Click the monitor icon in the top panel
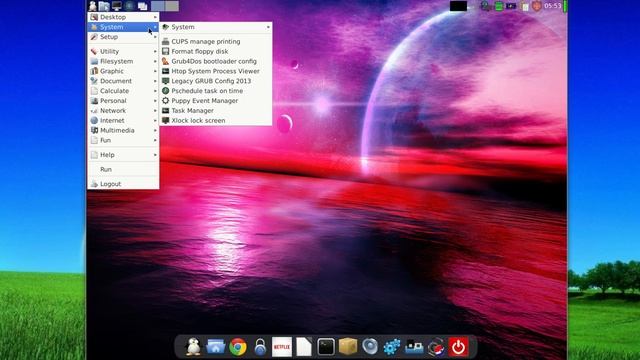Image resolution: width=640 pixels, height=360 pixels. point(117,6)
